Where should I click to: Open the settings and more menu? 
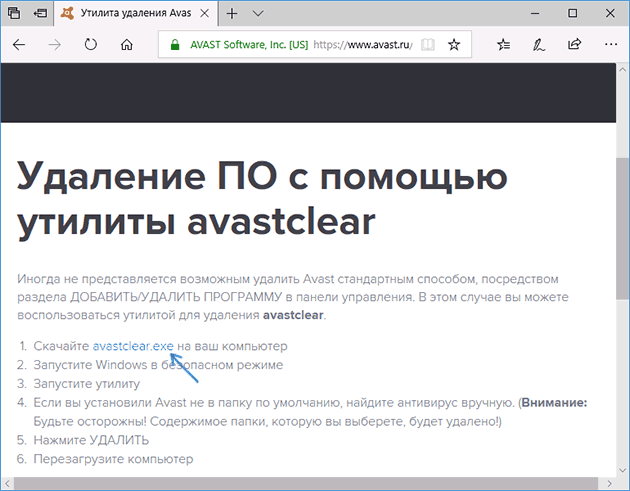(x=611, y=44)
